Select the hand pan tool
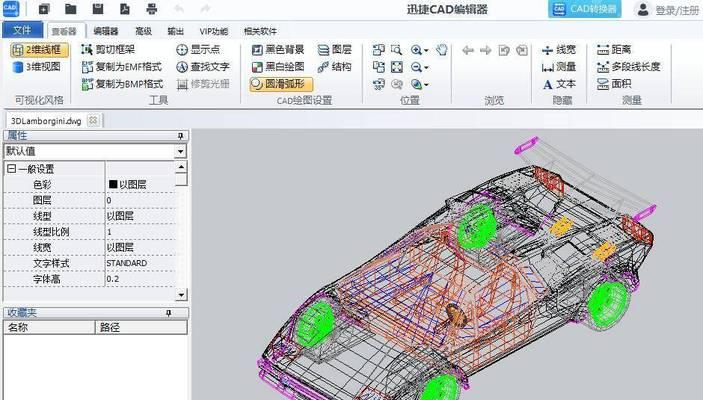The height and width of the screenshot is (400, 703). [x=442, y=50]
